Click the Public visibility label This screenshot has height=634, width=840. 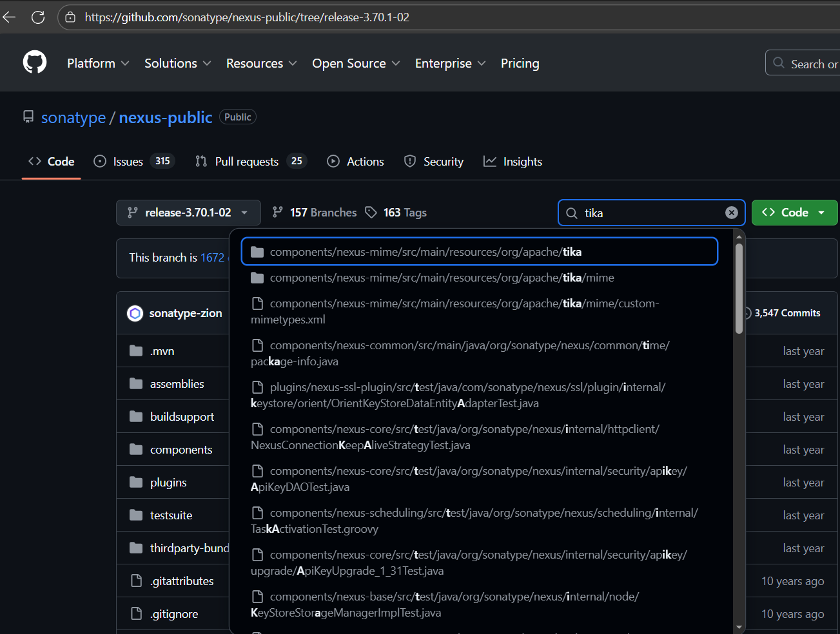(238, 117)
